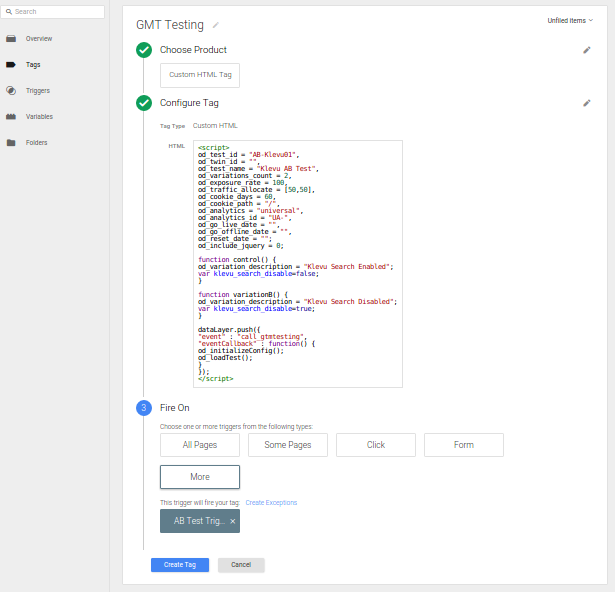The width and height of the screenshot is (615, 592).
Task: Choose the Click trigger type
Action: [375, 445]
